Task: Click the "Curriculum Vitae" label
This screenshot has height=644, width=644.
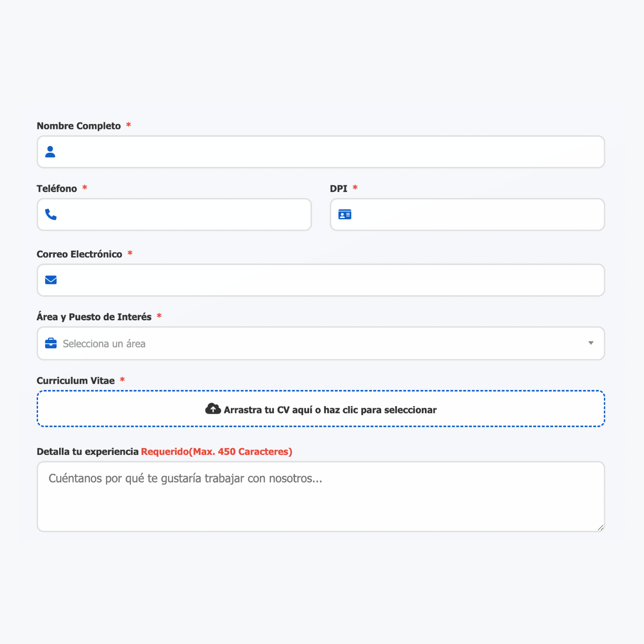Action: point(76,381)
